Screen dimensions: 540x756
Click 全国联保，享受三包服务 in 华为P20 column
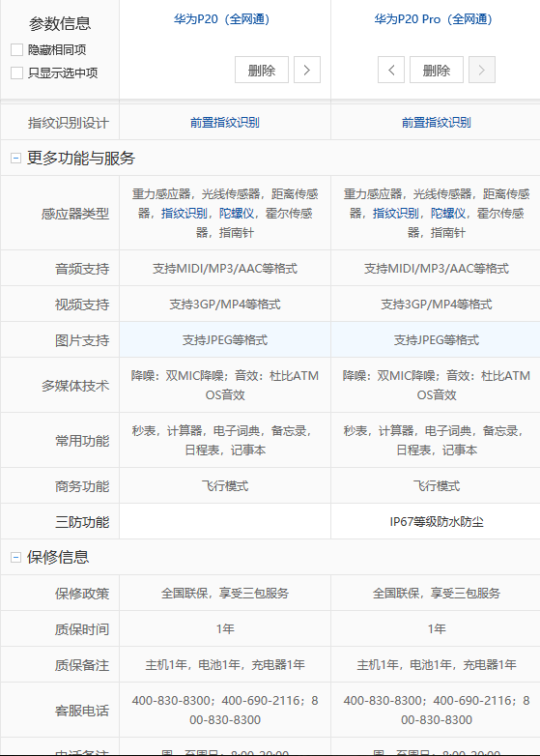tap(225, 593)
